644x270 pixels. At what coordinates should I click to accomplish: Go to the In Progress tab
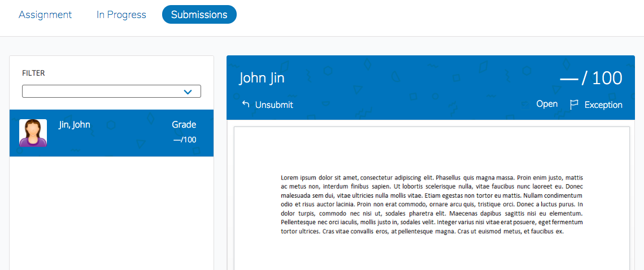pyautogui.click(x=121, y=15)
